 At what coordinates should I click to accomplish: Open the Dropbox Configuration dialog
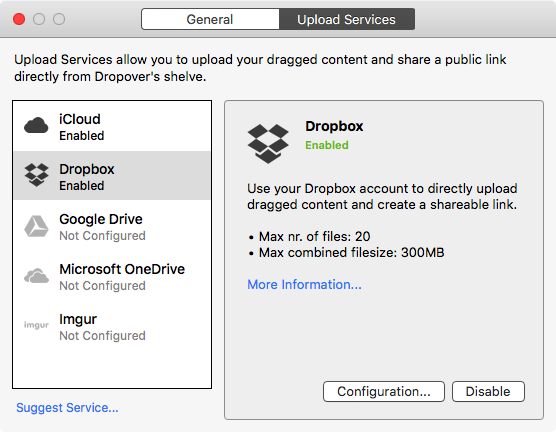(384, 392)
